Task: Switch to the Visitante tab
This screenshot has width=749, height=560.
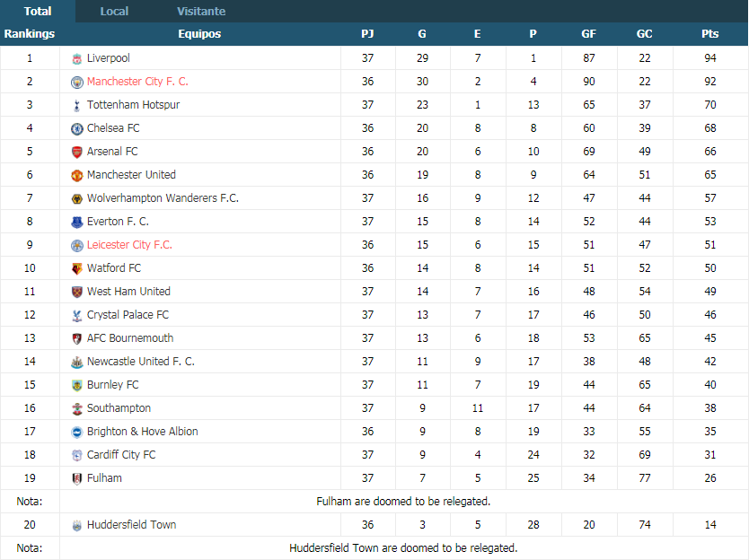Action: pos(201,11)
